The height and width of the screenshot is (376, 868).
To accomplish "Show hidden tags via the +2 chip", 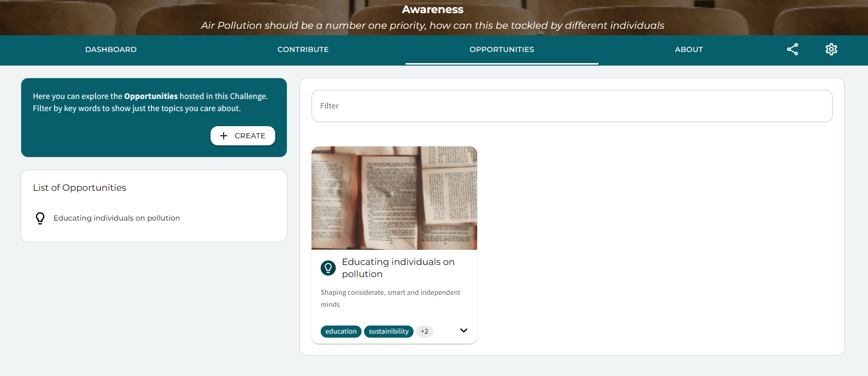I will pyautogui.click(x=424, y=332).
